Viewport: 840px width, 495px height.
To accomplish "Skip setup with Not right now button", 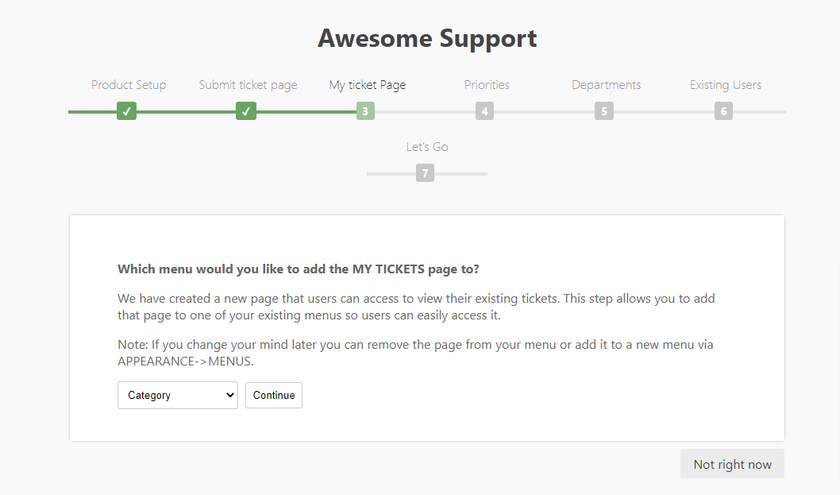I will coord(732,464).
